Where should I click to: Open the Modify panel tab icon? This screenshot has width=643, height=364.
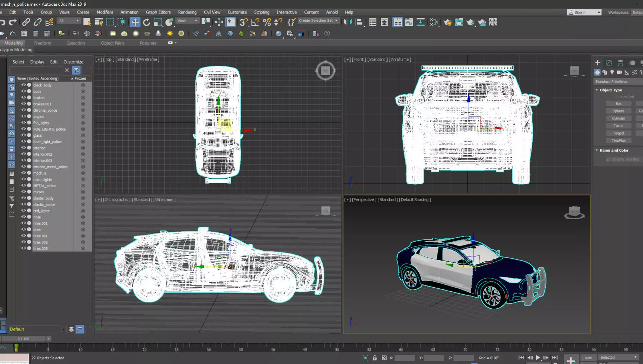point(609,63)
